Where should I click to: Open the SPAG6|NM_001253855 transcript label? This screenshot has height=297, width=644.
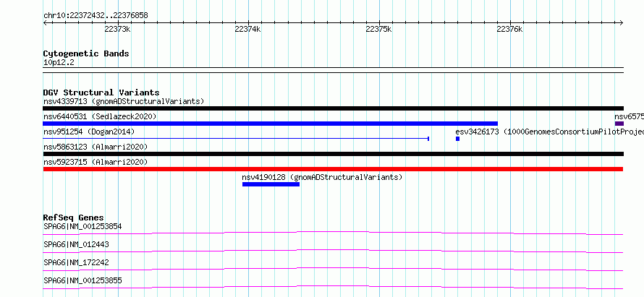(82, 280)
